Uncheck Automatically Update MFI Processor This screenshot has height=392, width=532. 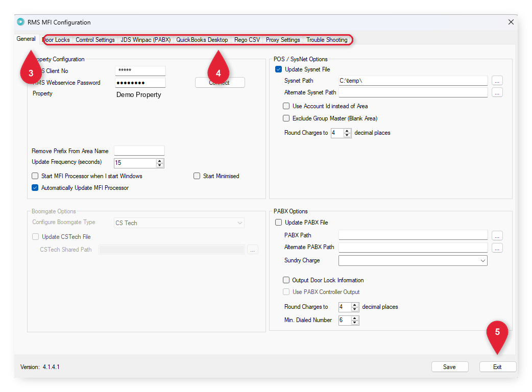click(35, 188)
